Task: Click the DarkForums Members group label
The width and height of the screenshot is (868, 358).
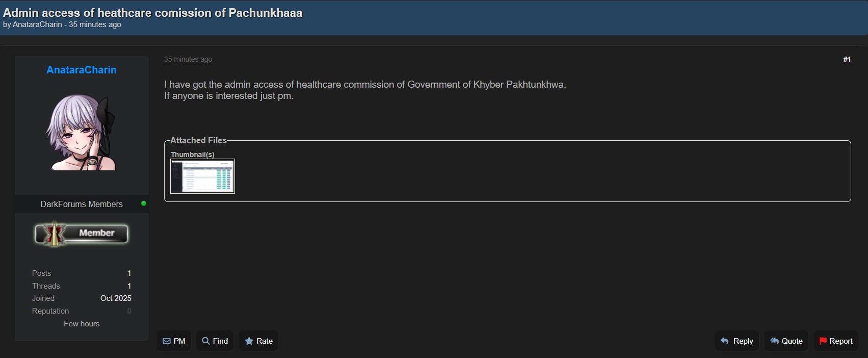Action: click(82, 204)
